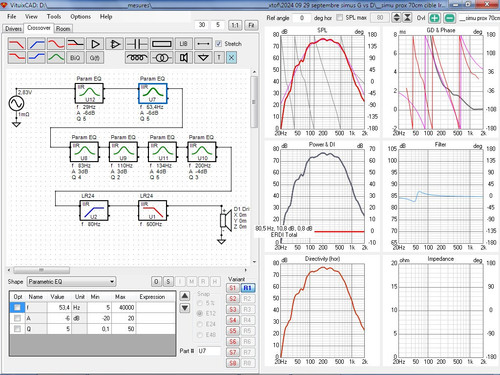Move parameter row down with down arrow
The width and height of the screenshot is (500, 375).
coord(185,308)
